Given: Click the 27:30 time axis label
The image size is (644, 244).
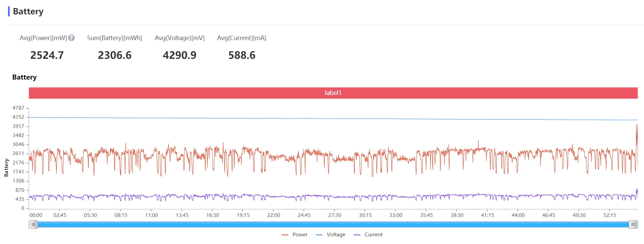Looking at the screenshot, I should [335, 215].
